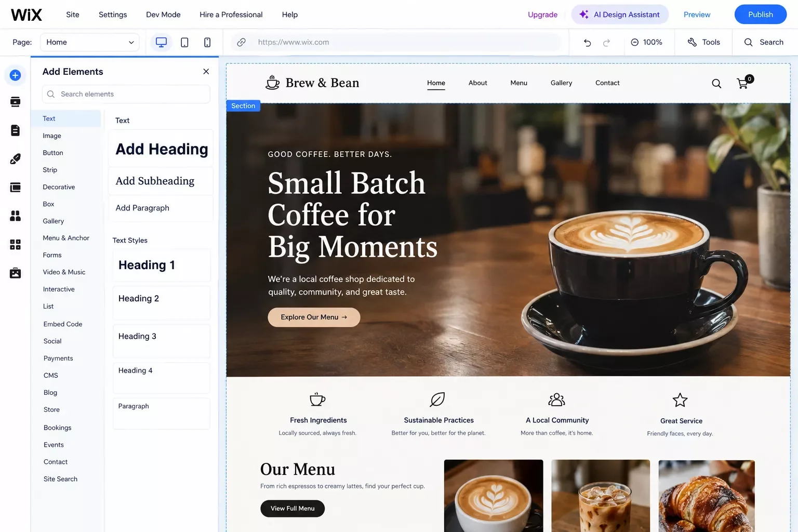Open the Dev Mode menu
This screenshot has width=798, height=532.
(163, 15)
